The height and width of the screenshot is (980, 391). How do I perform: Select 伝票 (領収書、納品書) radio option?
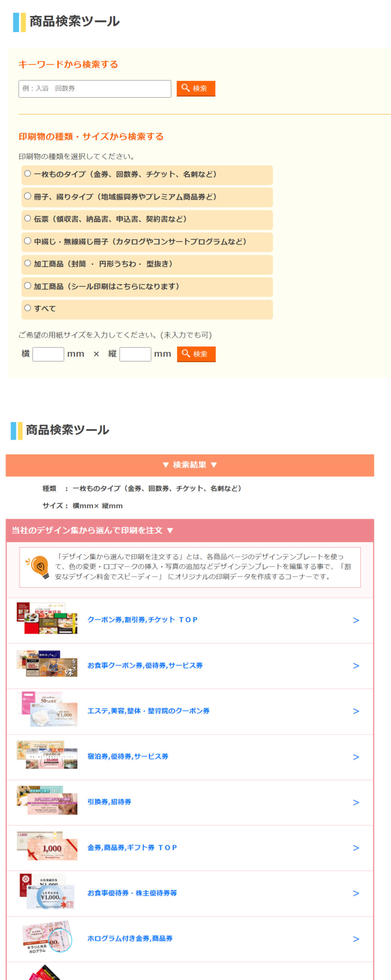(28, 219)
